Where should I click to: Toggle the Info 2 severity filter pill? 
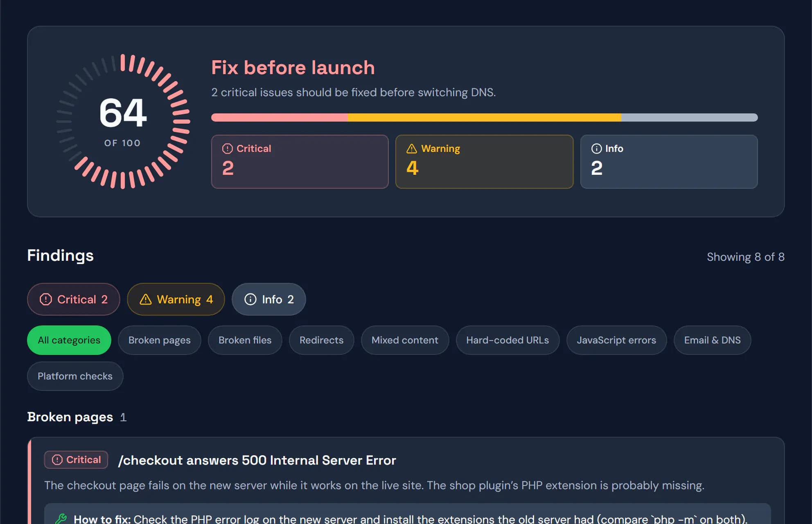pos(269,299)
